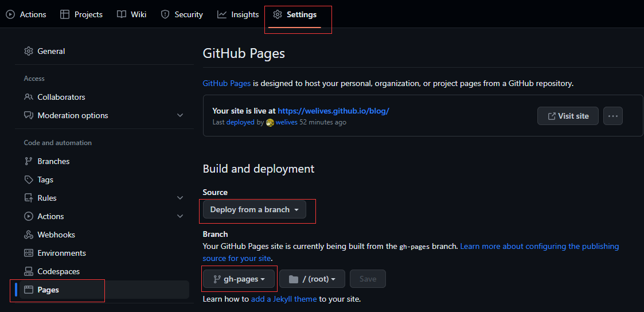Open the / (root) folder dropdown

(x=312, y=279)
